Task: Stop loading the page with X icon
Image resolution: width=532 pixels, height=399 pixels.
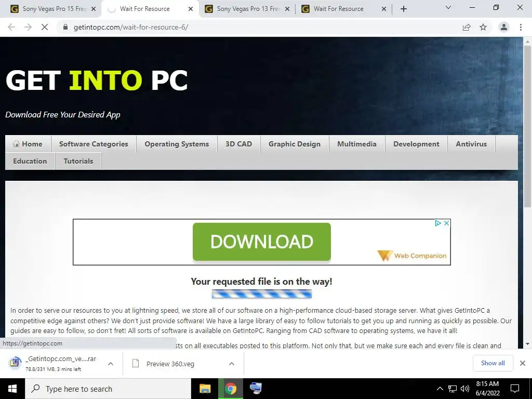Action: tap(45, 27)
